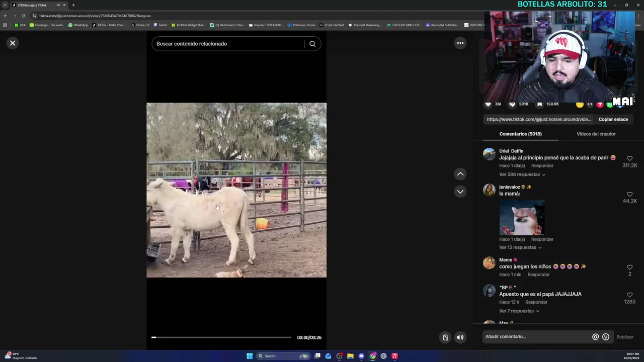Open ChatGPT app from taskbar
This screenshot has height=362, width=644.
pos(383,356)
